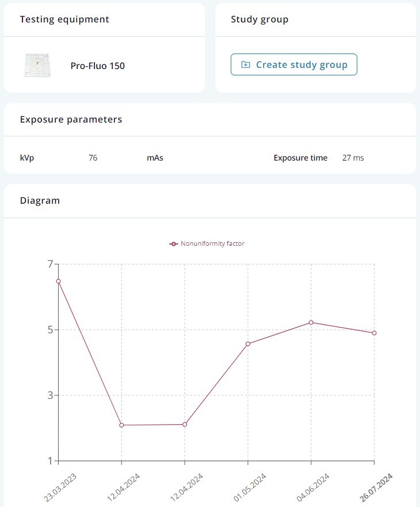The image size is (420, 507).
Task: Click the Exposure time value 27 ms
Action: tap(353, 158)
